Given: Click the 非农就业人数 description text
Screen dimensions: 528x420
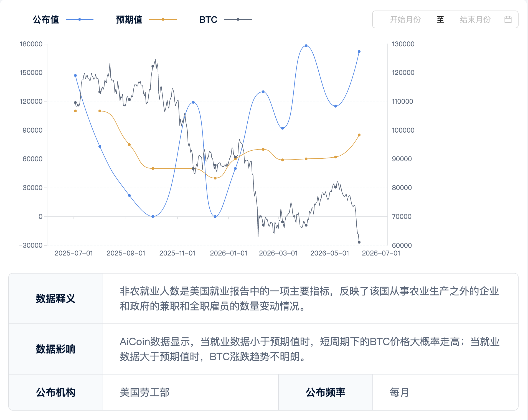Looking at the screenshot, I should click(x=309, y=298).
